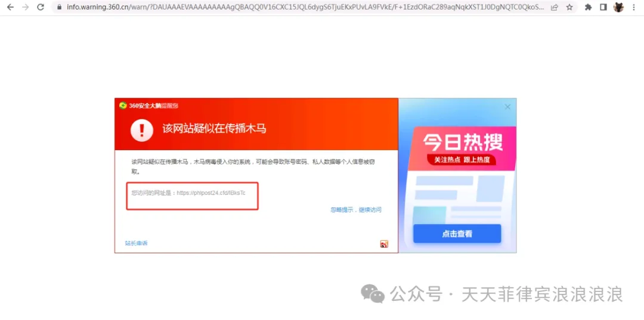
Task: Open the Chrome three-dot menu
Action: point(634,7)
